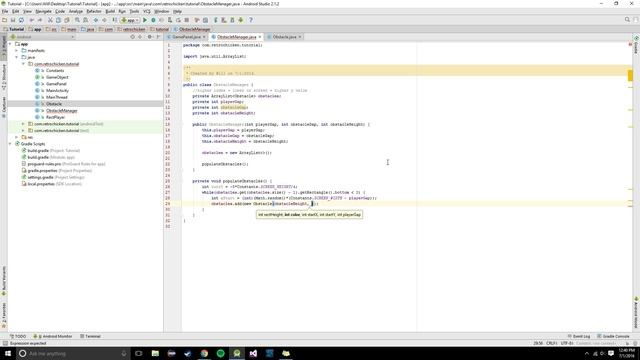Click the Chrome taskbar icon
The height and width of the screenshot is (360, 640).
click(204, 353)
